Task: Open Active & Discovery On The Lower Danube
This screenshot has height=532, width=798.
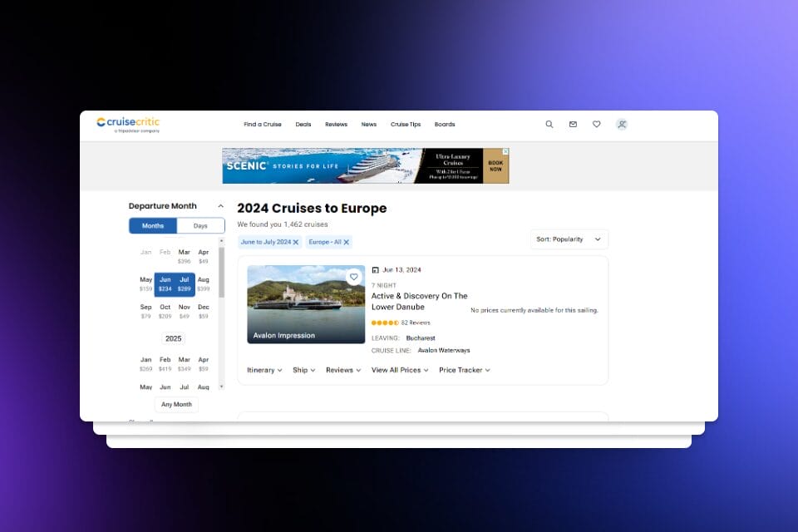Action: click(x=419, y=302)
